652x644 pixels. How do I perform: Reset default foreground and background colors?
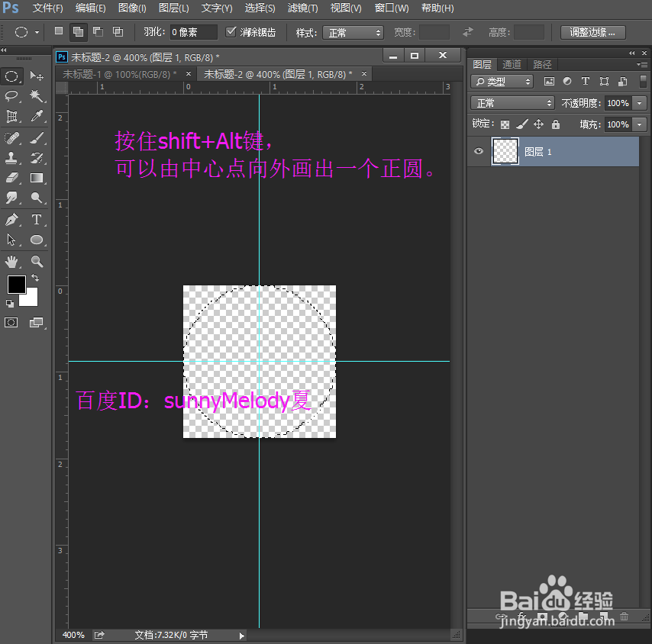(x=10, y=304)
